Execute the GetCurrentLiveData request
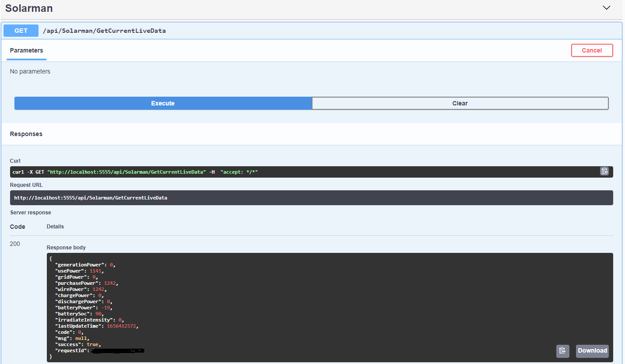This screenshot has width=625, height=364. [162, 103]
